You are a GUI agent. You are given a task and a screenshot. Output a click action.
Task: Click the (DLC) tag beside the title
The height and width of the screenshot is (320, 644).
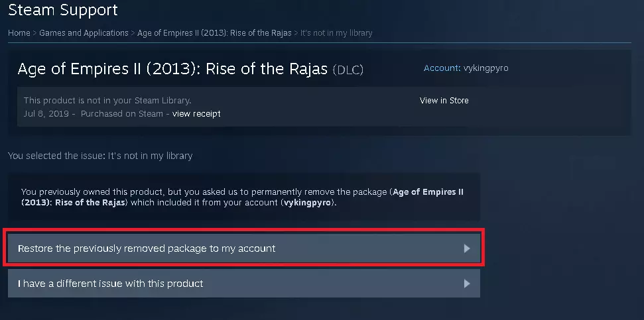click(x=348, y=70)
